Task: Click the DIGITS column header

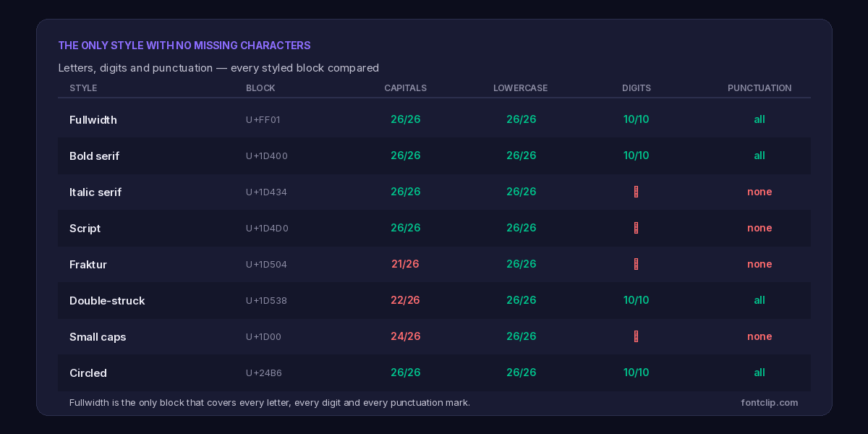Action: [637, 88]
